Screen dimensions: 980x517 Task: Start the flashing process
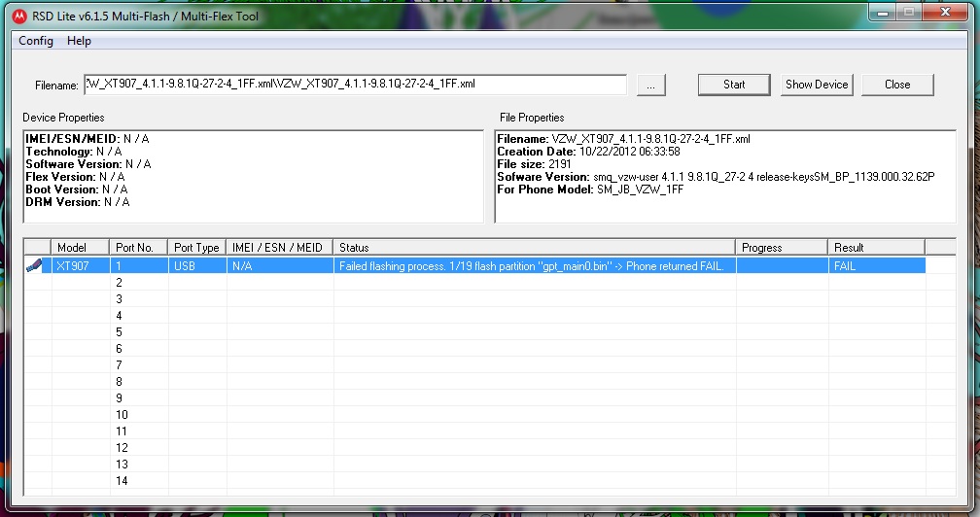point(734,85)
